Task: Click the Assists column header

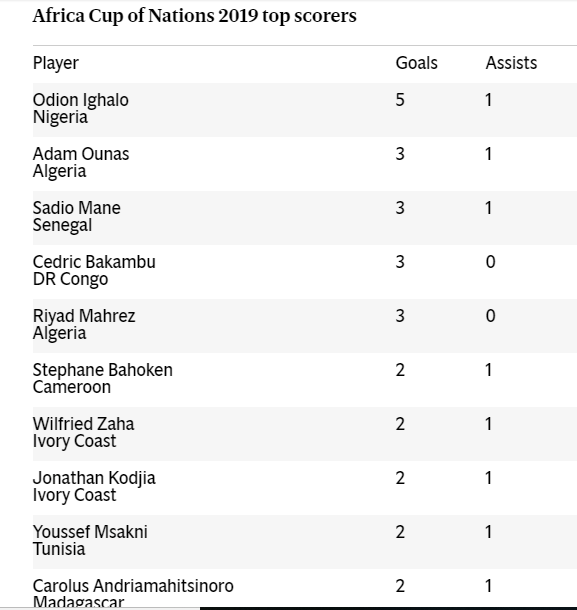Action: (x=511, y=63)
